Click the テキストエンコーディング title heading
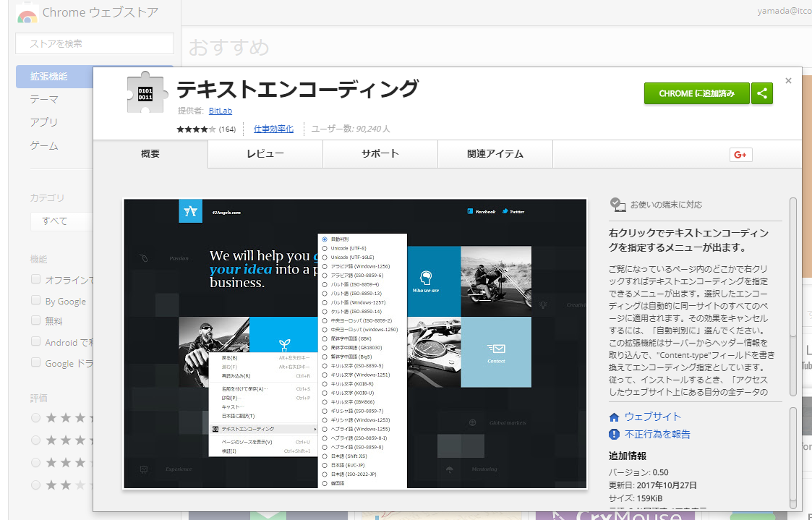Image resolution: width=812 pixels, height=520 pixels. [x=298, y=89]
